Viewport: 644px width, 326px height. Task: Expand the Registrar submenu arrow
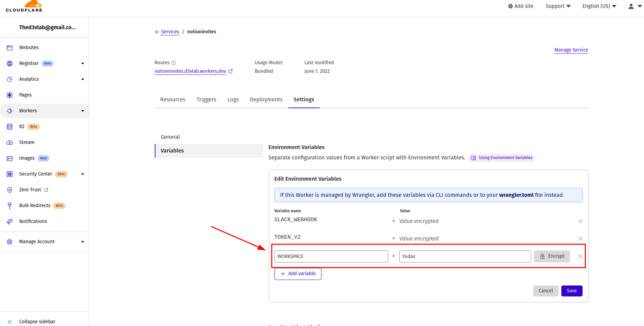tap(83, 64)
